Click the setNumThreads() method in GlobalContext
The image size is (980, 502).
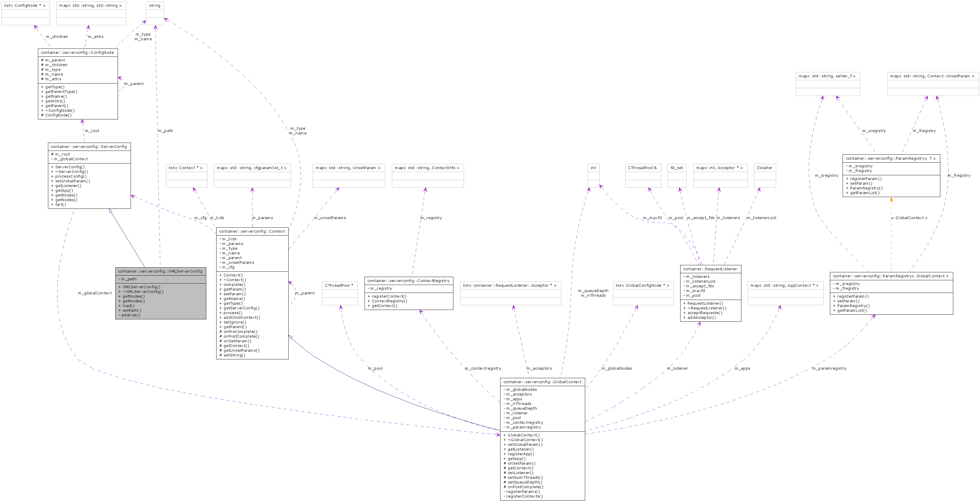click(x=523, y=478)
